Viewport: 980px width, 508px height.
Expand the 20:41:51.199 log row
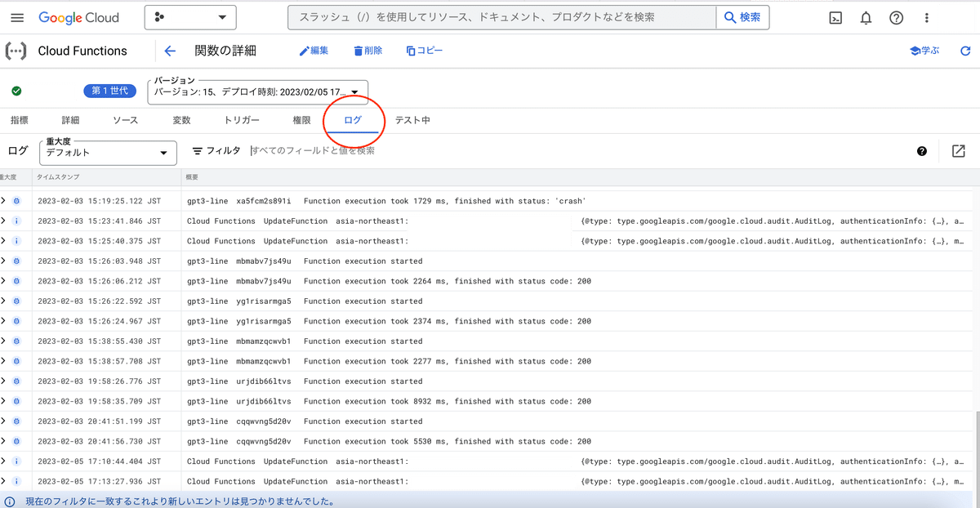coord(3,421)
